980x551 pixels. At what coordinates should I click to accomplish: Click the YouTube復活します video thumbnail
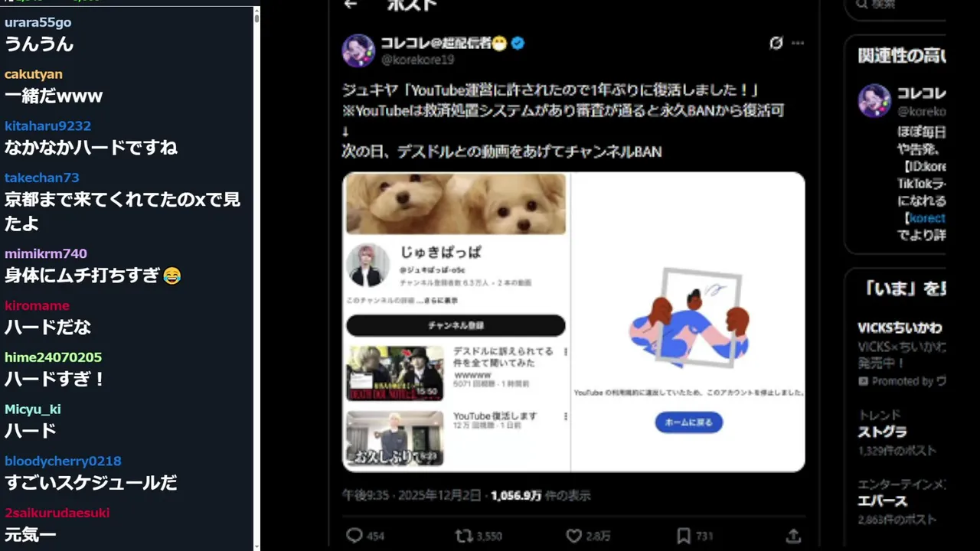(x=395, y=439)
